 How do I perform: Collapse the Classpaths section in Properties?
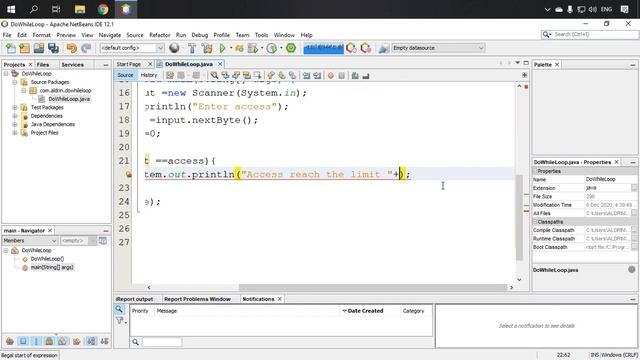(535, 222)
